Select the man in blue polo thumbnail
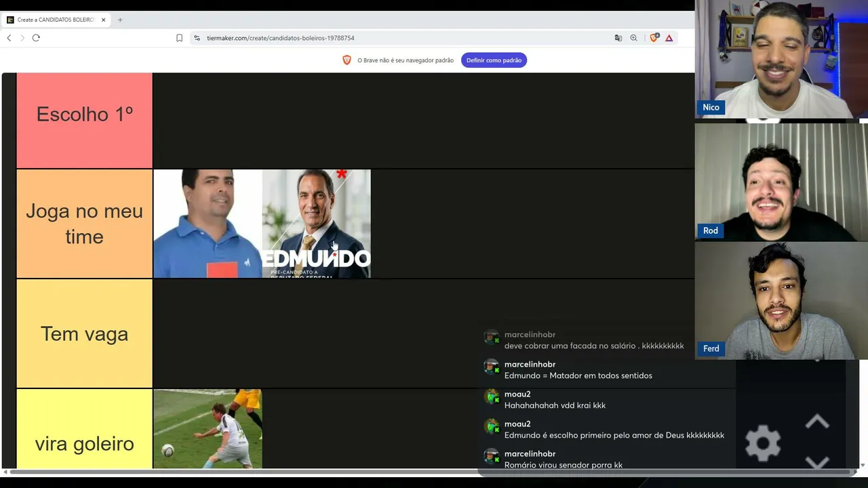868x488 pixels. tap(208, 224)
